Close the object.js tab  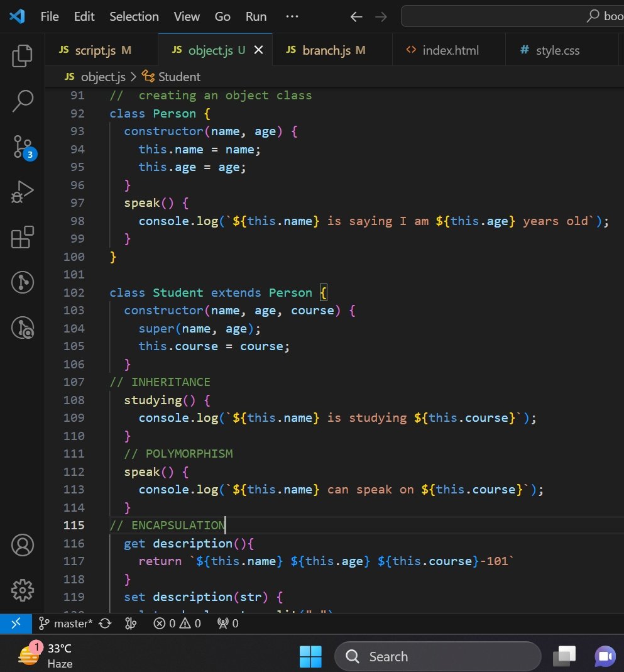click(259, 50)
